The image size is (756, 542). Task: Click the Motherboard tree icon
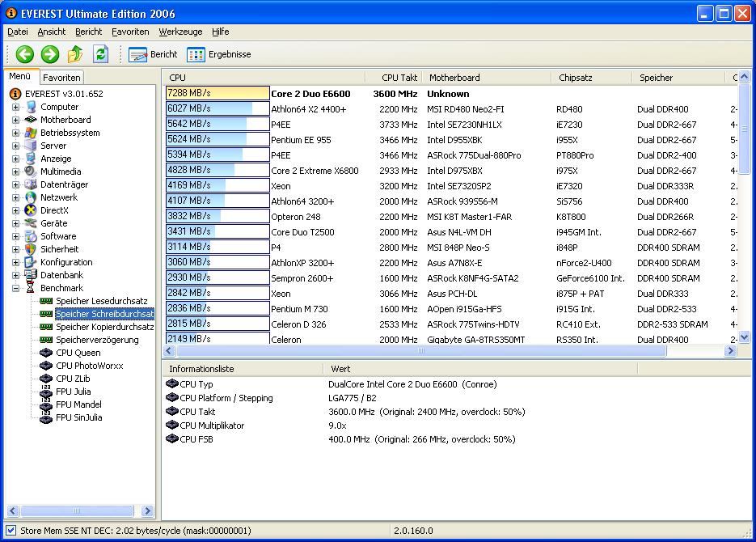click(x=31, y=120)
